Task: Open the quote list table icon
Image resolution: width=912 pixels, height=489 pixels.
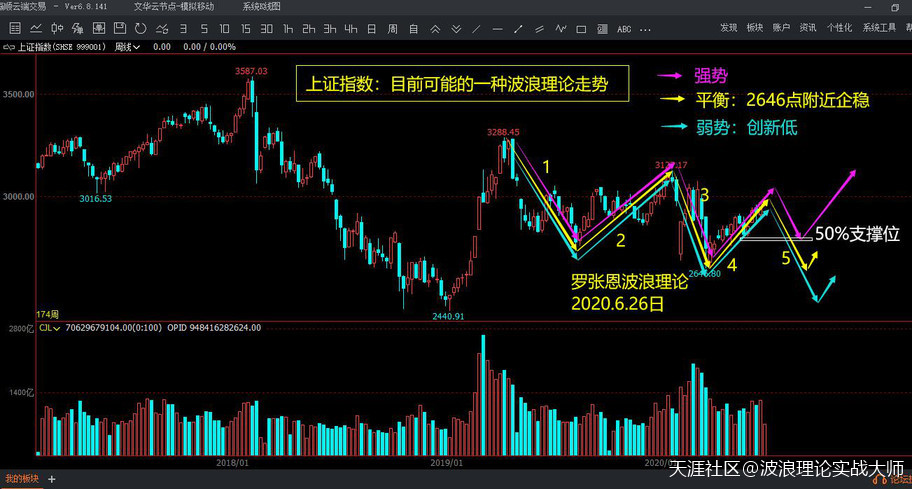Action: click(x=15, y=28)
